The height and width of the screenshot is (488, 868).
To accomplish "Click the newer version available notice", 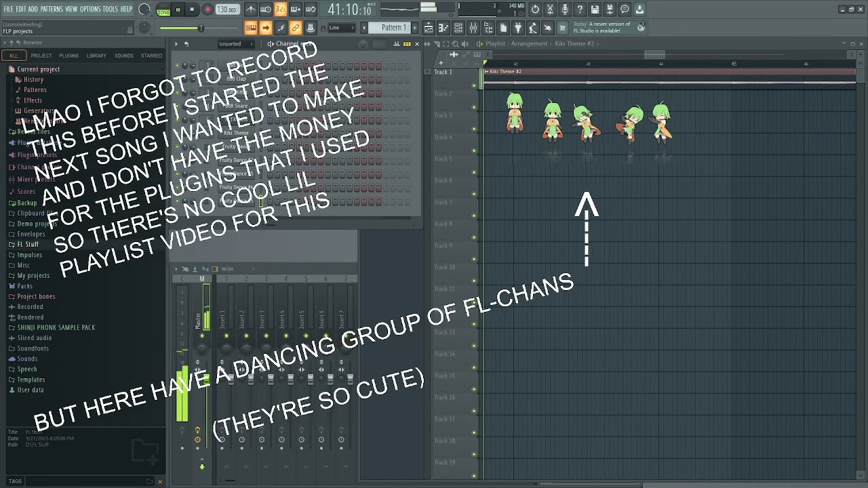I will coord(609,28).
